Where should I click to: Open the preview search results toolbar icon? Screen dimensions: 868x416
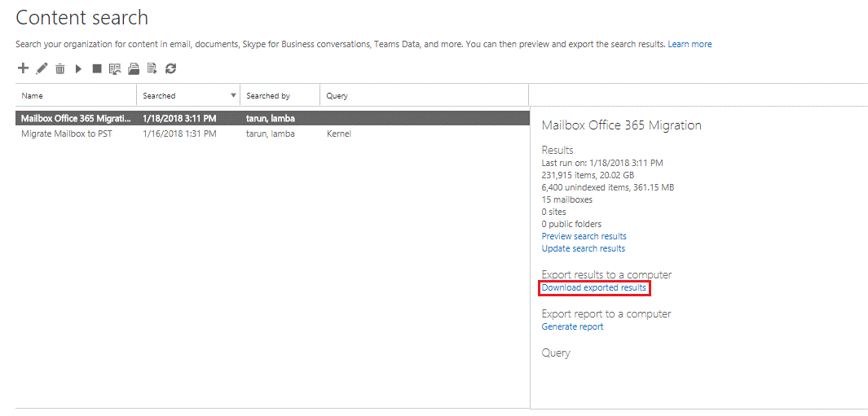coord(115,68)
